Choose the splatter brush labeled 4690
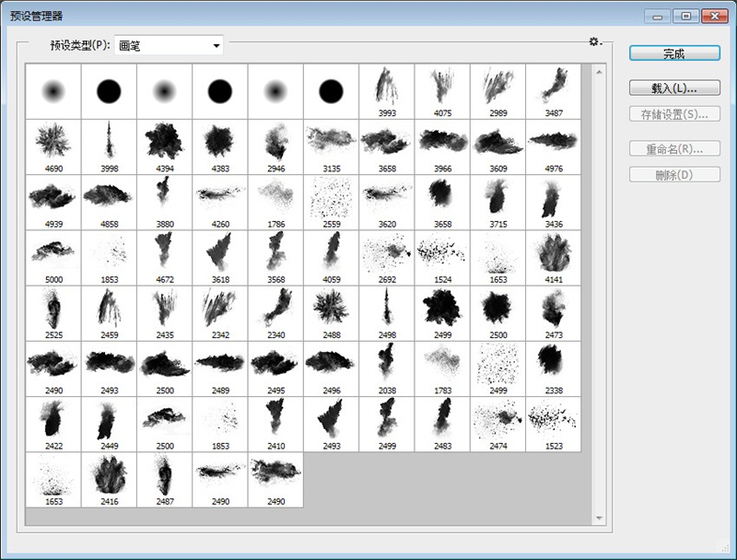 (x=53, y=146)
